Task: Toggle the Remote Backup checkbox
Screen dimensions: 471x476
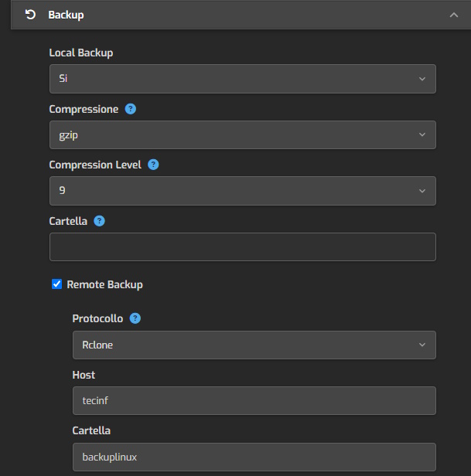Action: click(x=56, y=284)
